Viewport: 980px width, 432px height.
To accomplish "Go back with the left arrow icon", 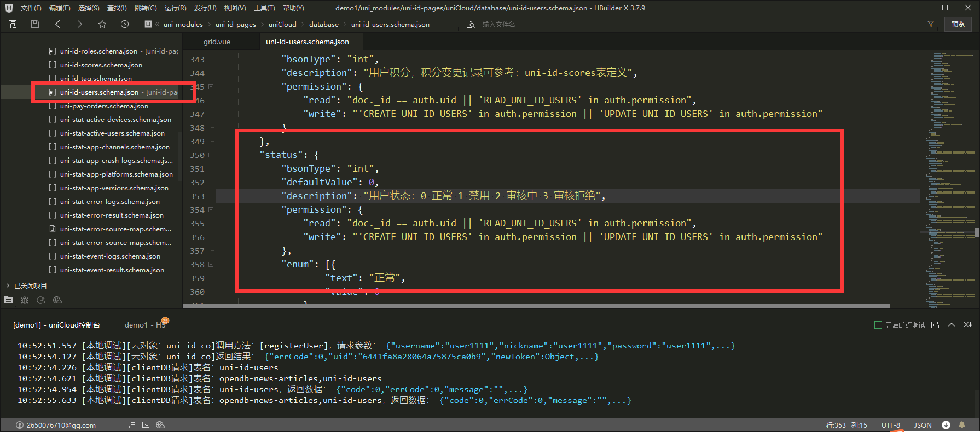I will click(x=57, y=24).
